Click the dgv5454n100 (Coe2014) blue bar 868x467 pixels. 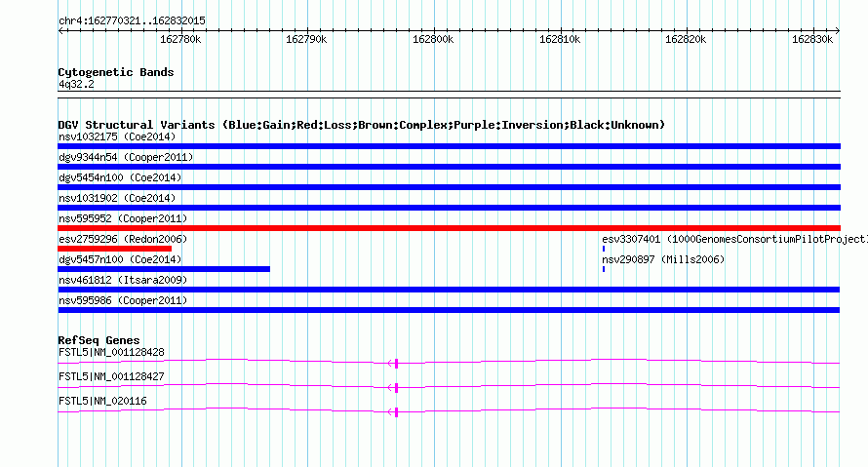click(x=449, y=187)
